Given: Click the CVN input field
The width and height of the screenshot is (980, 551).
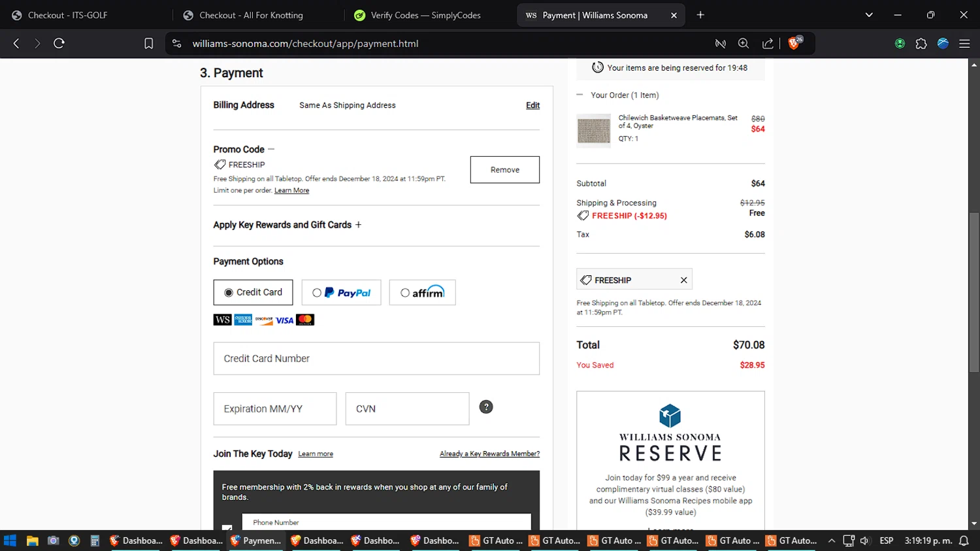Looking at the screenshot, I should [408, 409].
